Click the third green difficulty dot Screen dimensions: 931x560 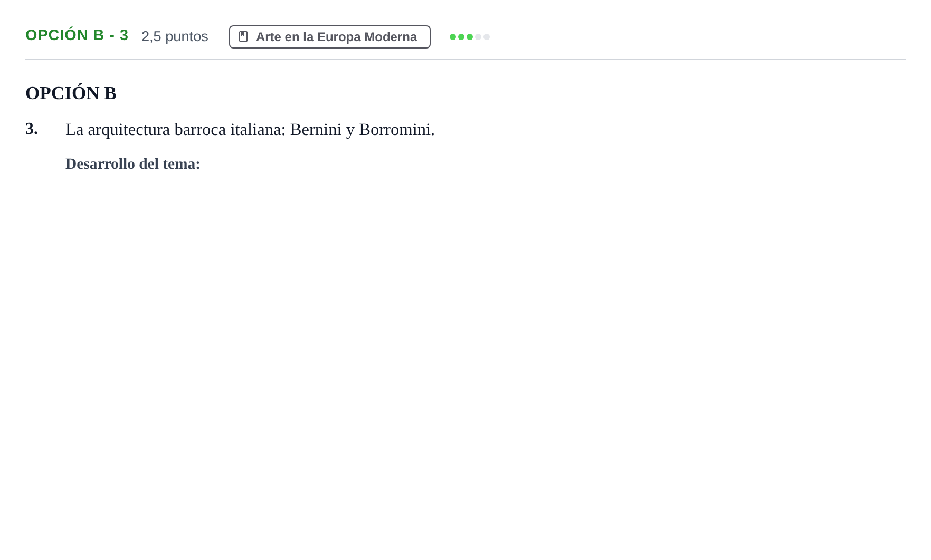[x=470, y=37]
